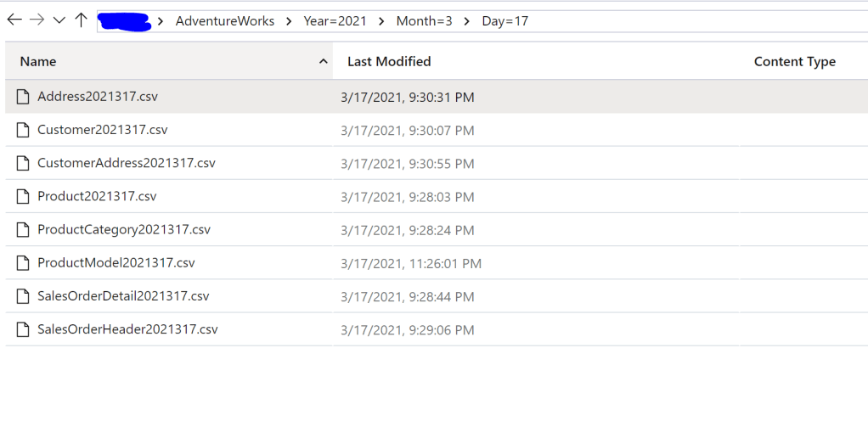This screenshot has height=421, width=868.
Task: Select the ProductCategory2021317.csv row
Action: click(124, 230)
